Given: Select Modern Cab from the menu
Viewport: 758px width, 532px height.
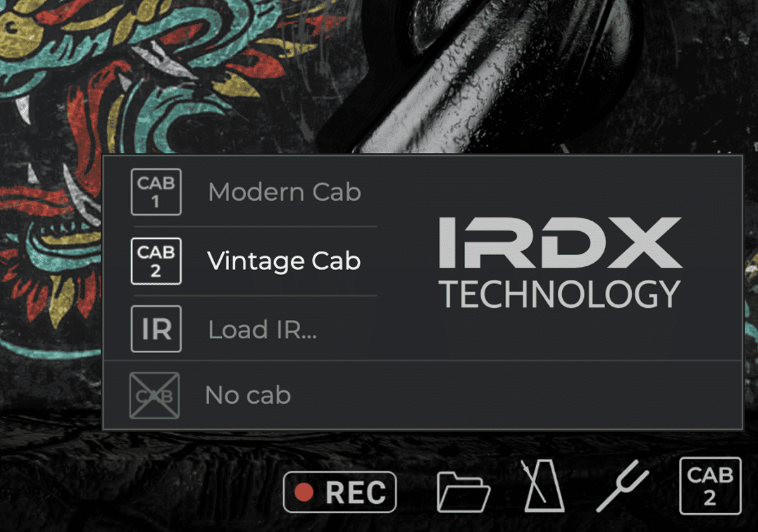Looking at the screenshot, I should click(284, 192).
